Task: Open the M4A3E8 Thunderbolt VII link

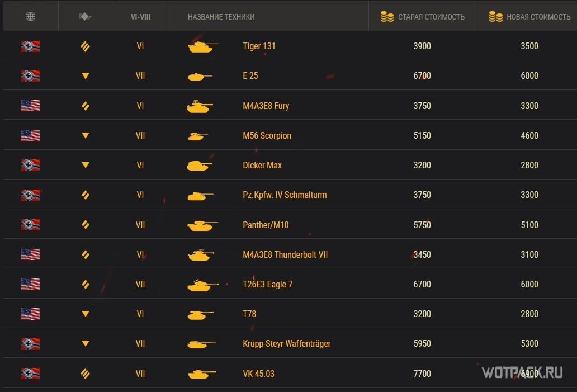Action: pos(285,254)
